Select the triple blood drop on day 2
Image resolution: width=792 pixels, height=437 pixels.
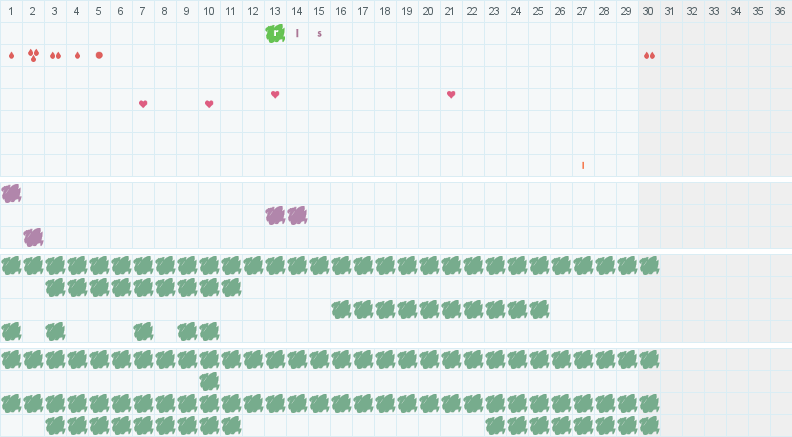point(33,55)
